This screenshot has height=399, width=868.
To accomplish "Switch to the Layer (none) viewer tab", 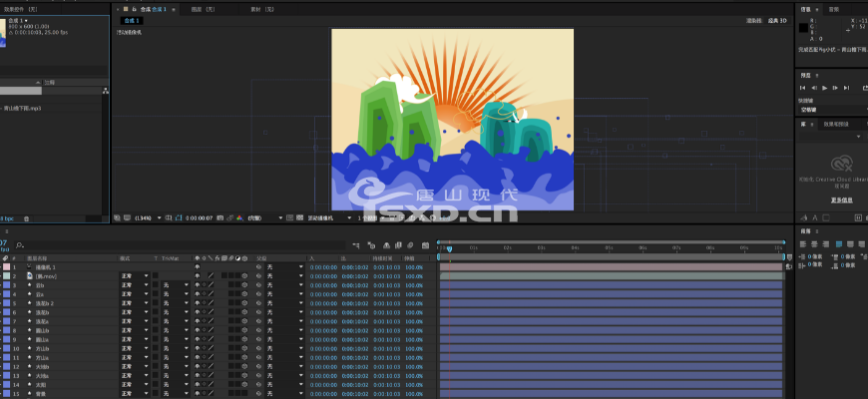I will pyautogui.click(x=204, y=9).
